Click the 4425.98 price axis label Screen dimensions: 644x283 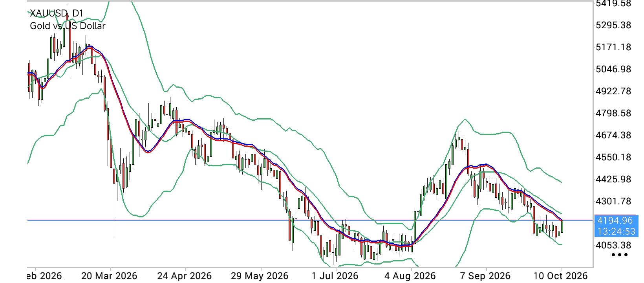click(613, 179)
